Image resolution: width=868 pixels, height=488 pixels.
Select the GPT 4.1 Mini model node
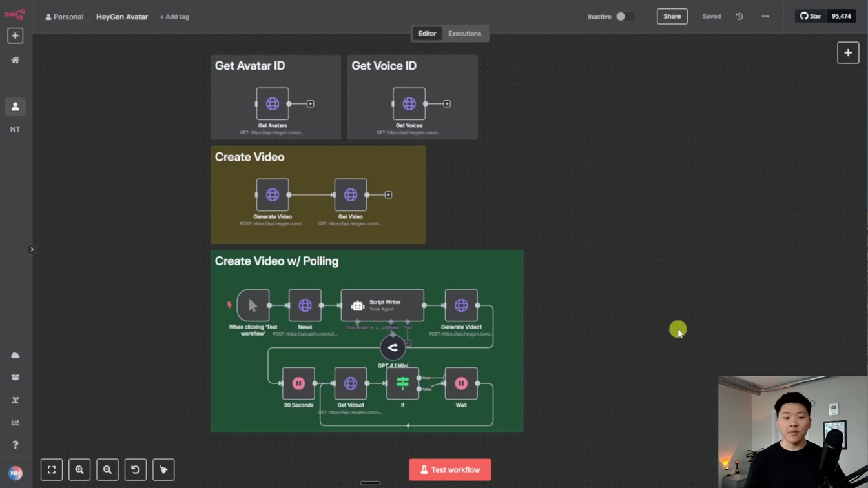click(x=393, y=348)
